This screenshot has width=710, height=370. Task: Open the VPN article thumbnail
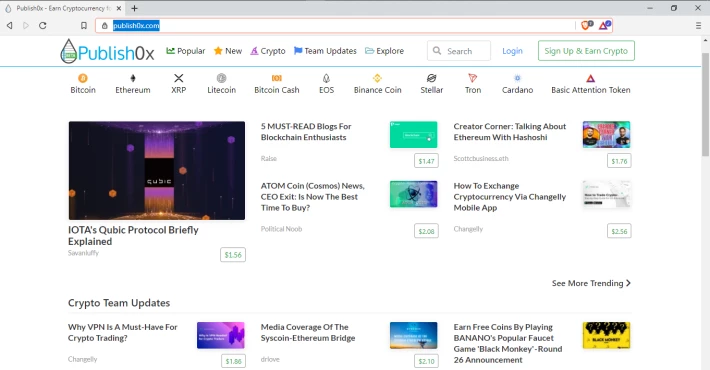(221, 335)
